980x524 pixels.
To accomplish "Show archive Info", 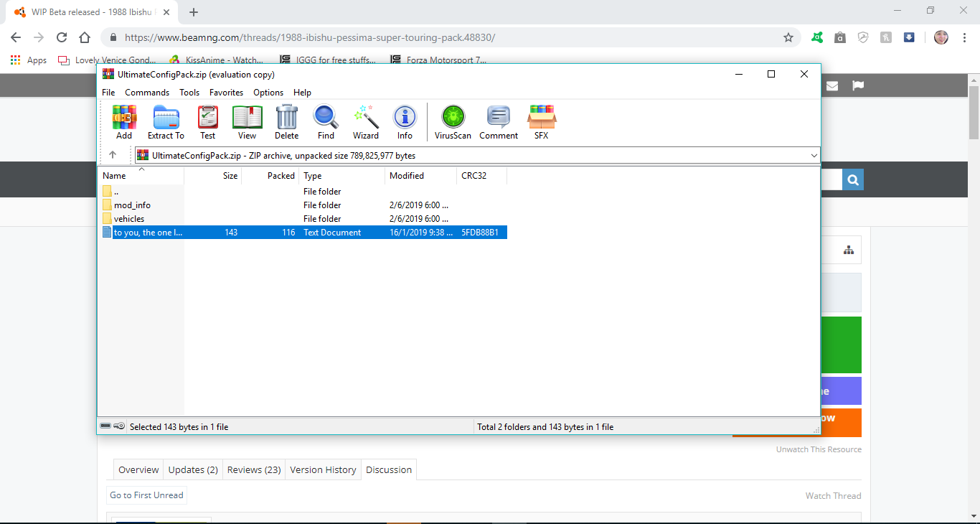I will pos(405,122).
